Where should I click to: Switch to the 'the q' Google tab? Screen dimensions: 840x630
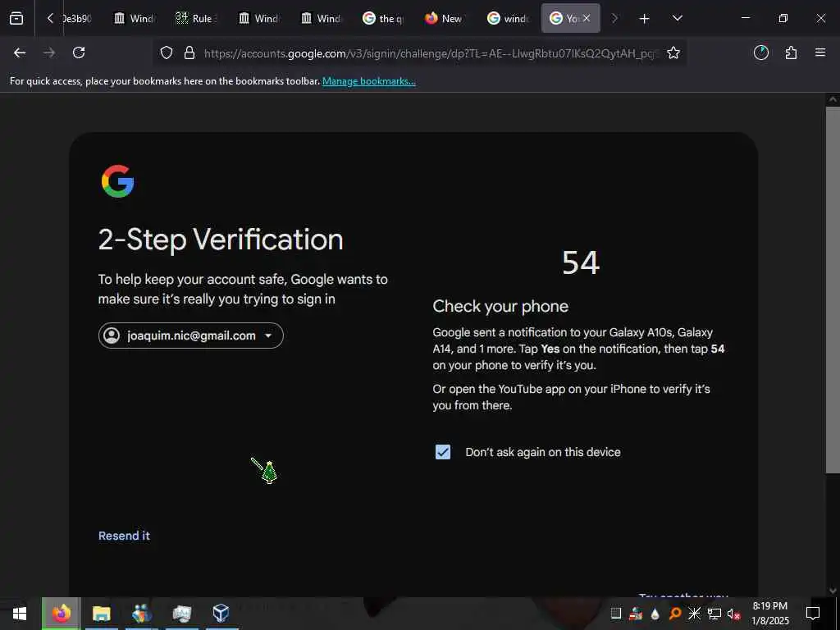coord(383,18)
